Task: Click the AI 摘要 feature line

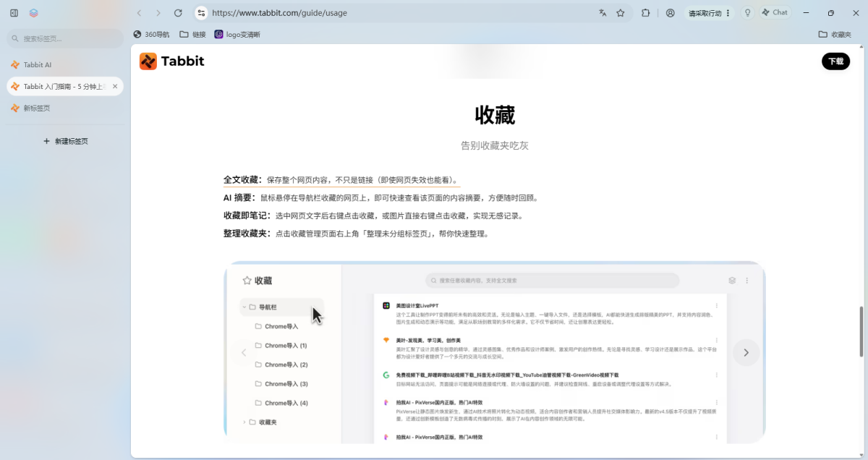Action: pyautogui.click(x=381, y=197)
